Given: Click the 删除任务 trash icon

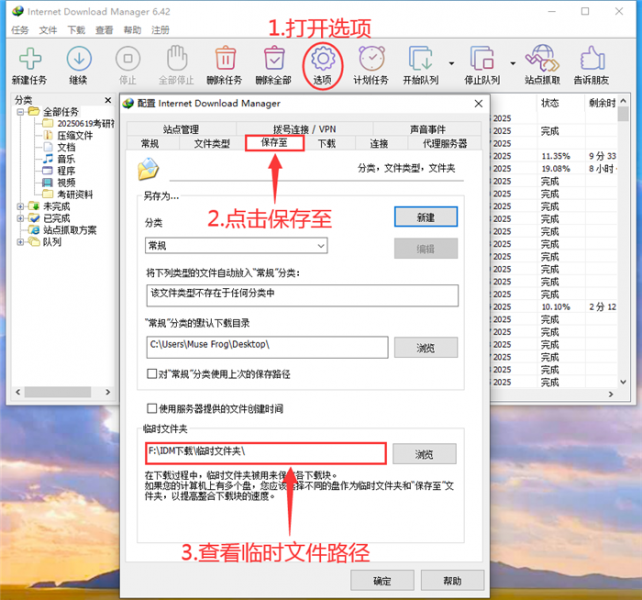Looking at the screenshot, I should 226,59.
